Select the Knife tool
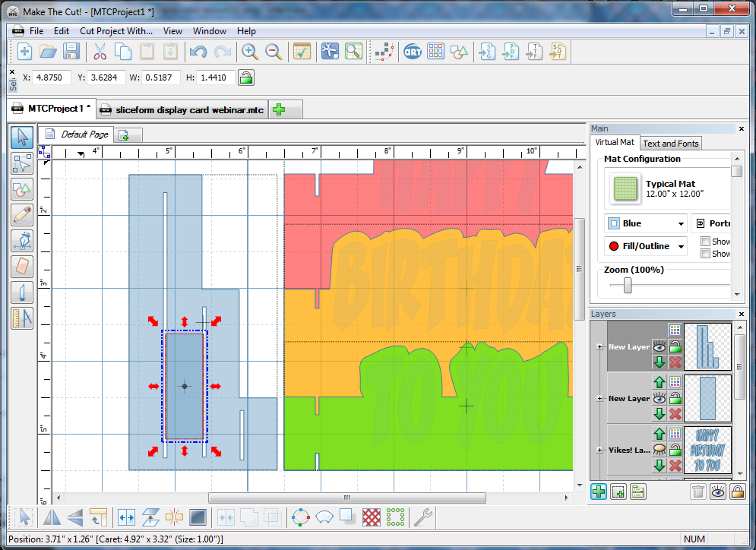Image resolution: width=756 pixels, height=550 pixels. tap(22, 292)
